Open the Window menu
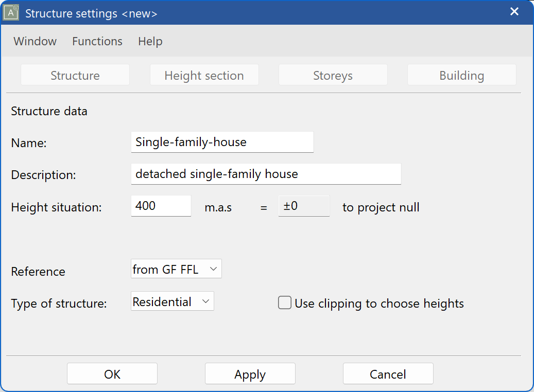This screenshot has width=534, height=392. [x=35, y=41]
